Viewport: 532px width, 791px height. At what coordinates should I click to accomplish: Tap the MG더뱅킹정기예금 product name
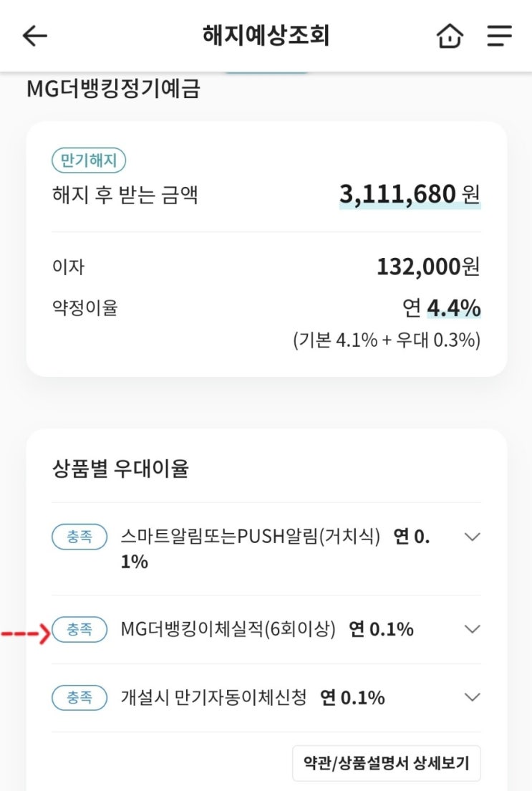tap(113, 90)
